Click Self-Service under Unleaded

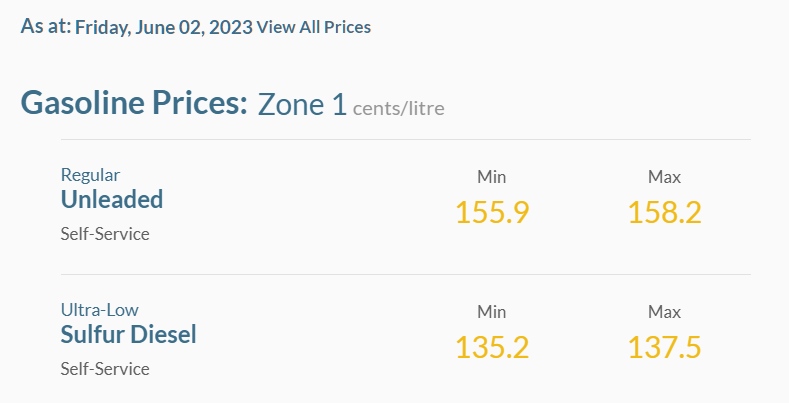(x=105, y=234)
